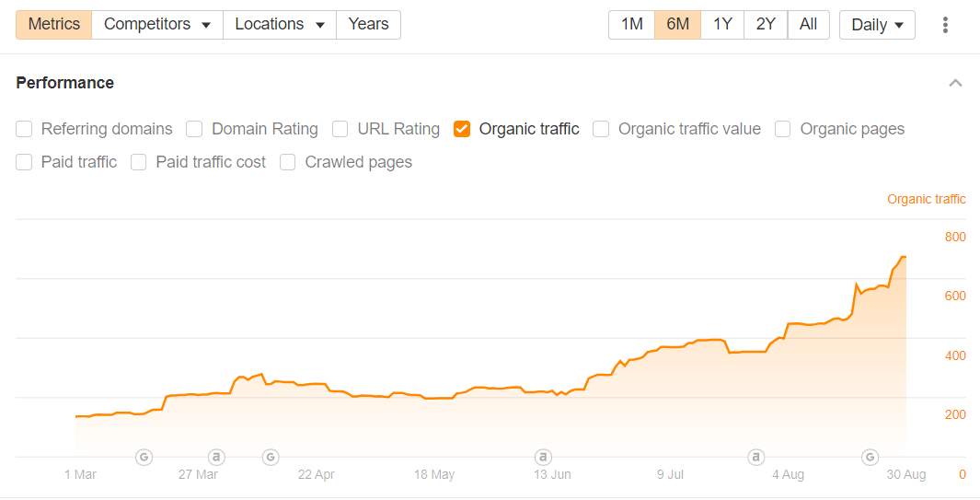Click the 1 Mar date label
980x500 pixels.
[x=80, y=474]
